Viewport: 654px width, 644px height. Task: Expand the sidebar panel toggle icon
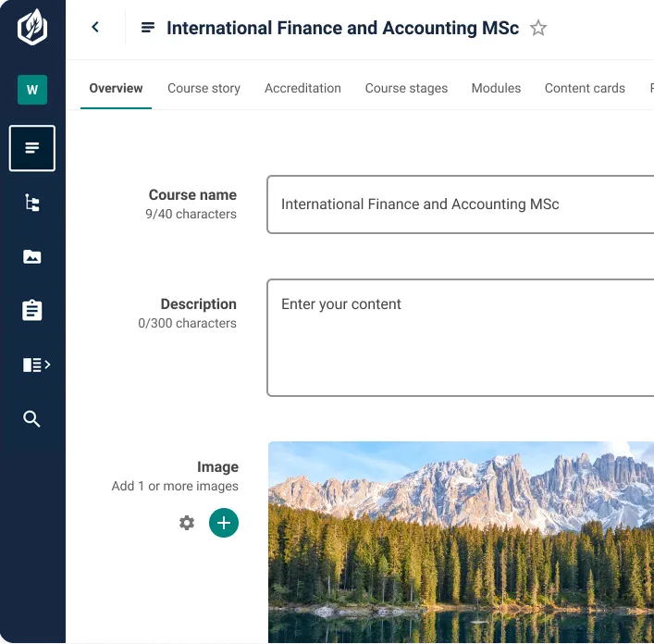point(36,365)
